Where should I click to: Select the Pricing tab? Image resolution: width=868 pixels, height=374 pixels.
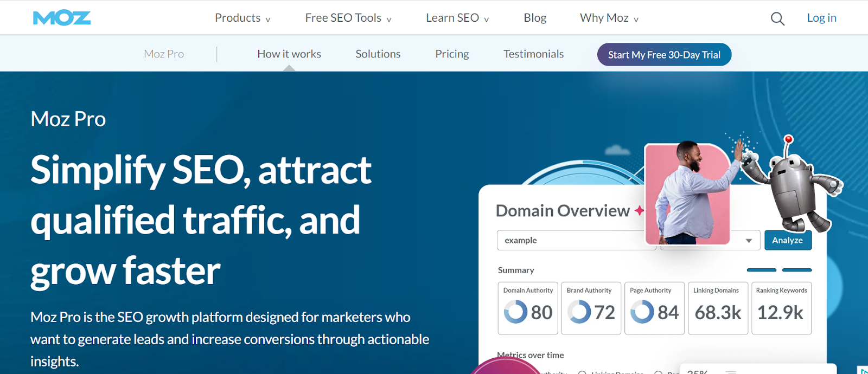tap(452, 54)
